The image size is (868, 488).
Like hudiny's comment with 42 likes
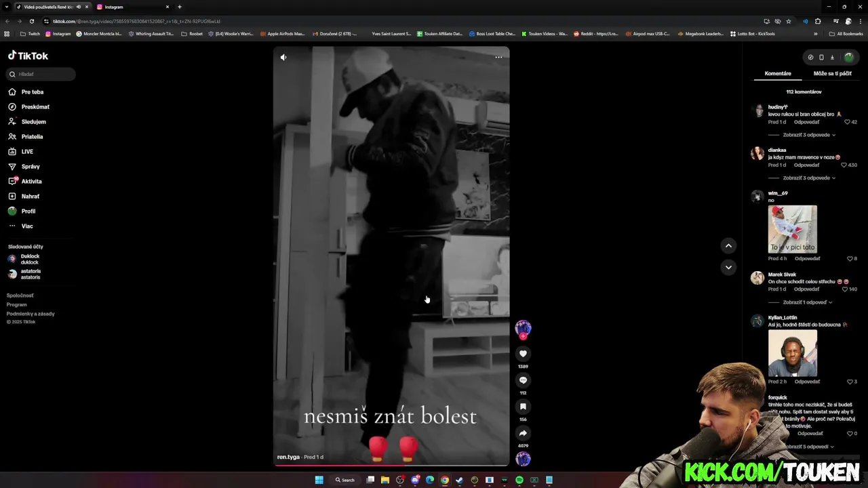point(850,122)
